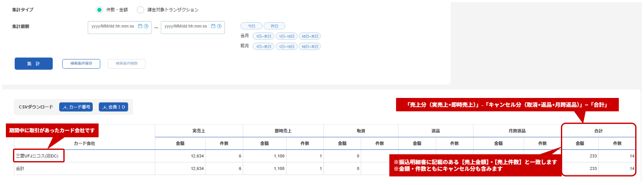This screenshot has height=185, width=644.
Task: Click the 検索条件削除 button
Action: (x=126, y=64)
